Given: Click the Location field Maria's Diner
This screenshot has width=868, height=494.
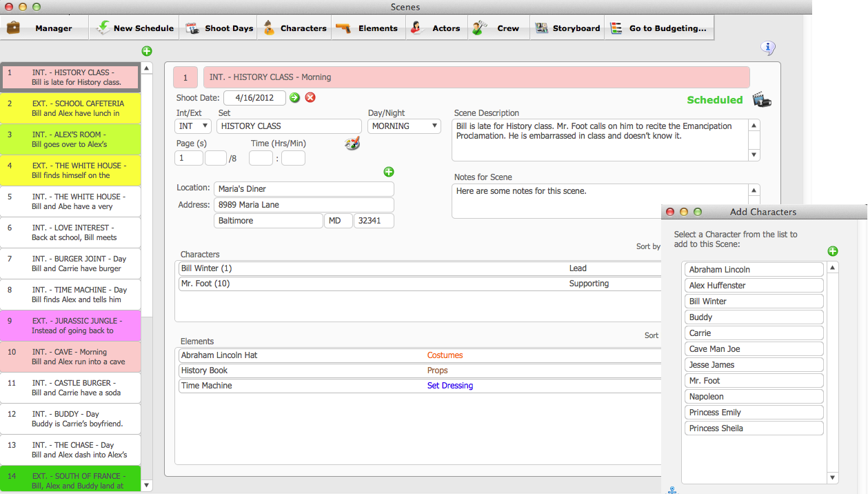Looking at the screenshot, I should click(304, 189).
